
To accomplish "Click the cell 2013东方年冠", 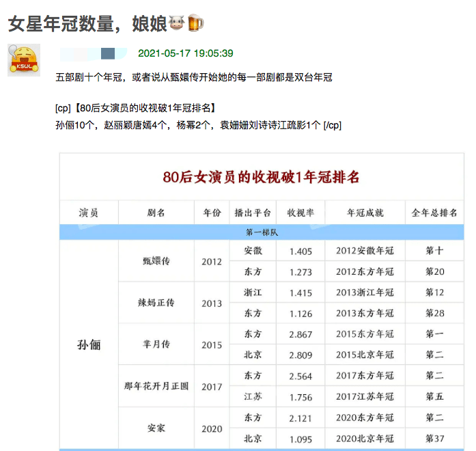I will tap(365, 313).
